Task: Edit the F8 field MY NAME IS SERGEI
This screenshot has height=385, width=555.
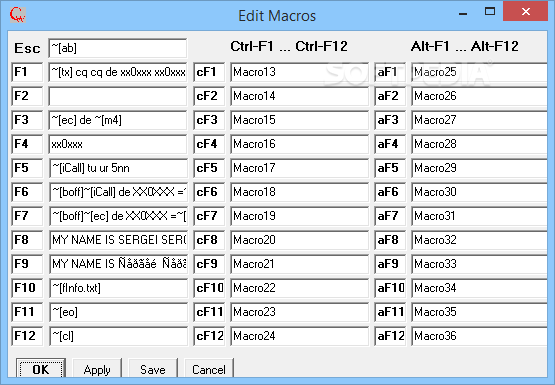Action: click(x=118, y=240)
